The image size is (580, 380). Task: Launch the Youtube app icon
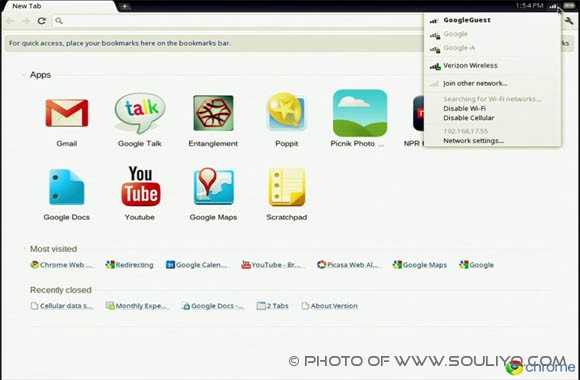(141, 186)
